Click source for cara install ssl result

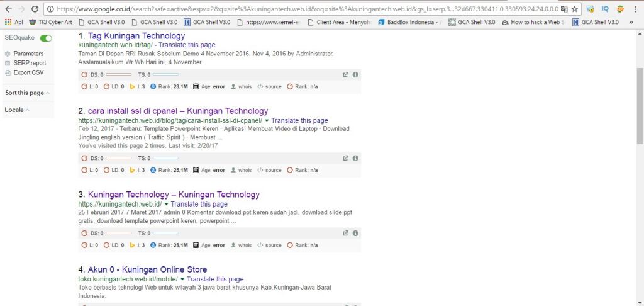pyautogui.click(x=269, y=170)
